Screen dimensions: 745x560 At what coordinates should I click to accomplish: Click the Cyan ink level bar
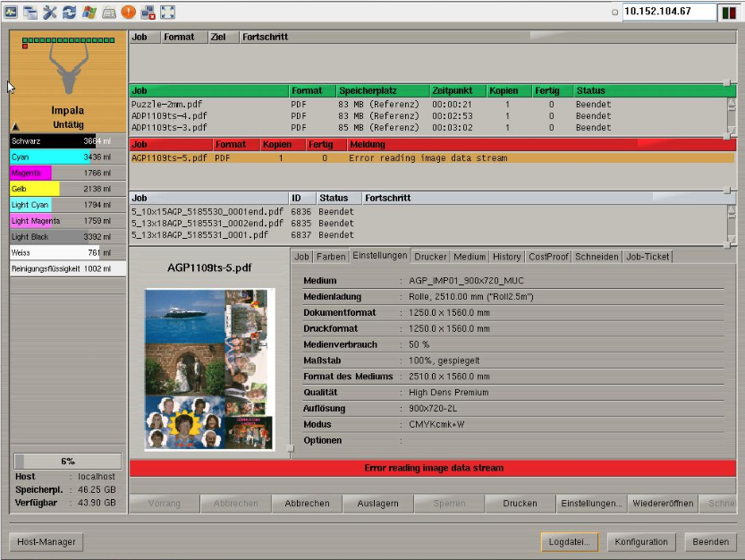54,157
